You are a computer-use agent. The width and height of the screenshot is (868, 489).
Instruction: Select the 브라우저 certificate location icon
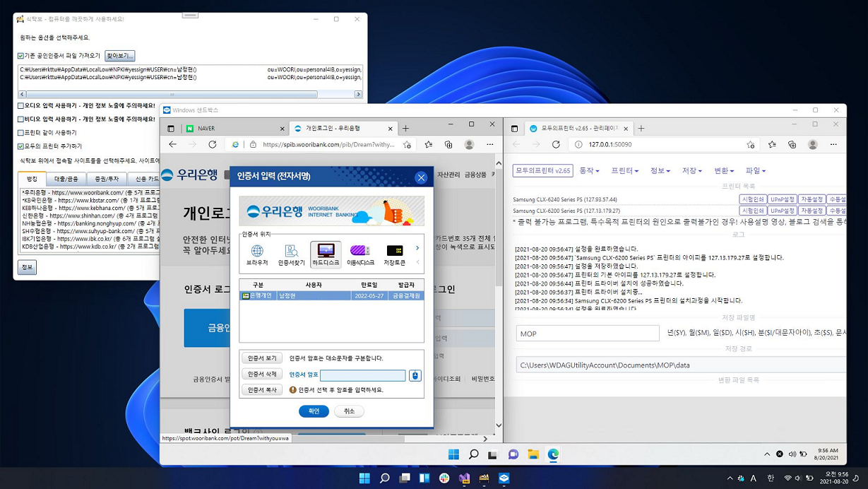[x=257, y=255]
